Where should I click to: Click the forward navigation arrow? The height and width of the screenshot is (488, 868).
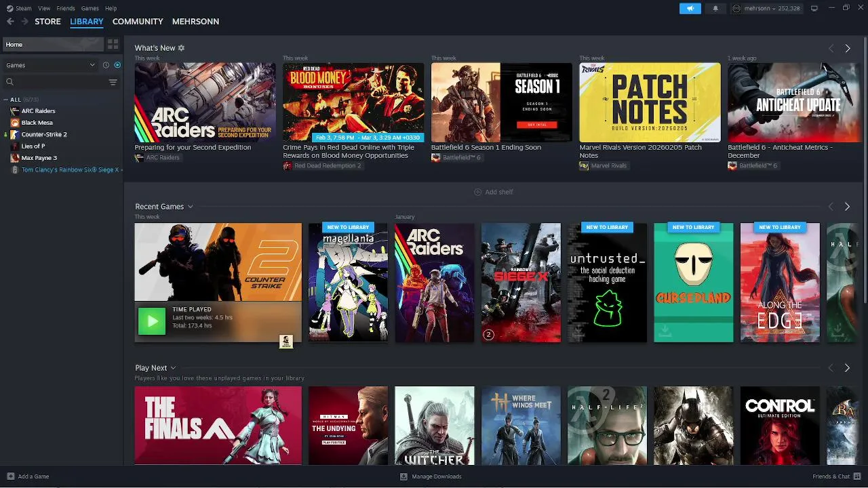click(x=25, y=22)
